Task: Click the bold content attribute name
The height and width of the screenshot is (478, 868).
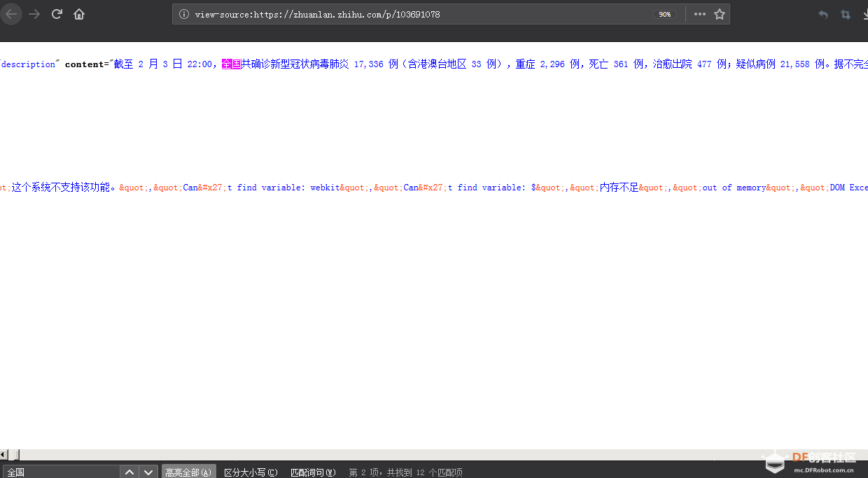Action: pyautogui.click(x=84, y=64)
